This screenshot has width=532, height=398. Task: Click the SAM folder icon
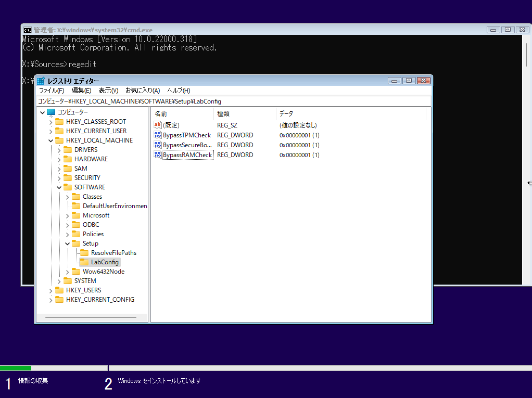pos(68,169)
